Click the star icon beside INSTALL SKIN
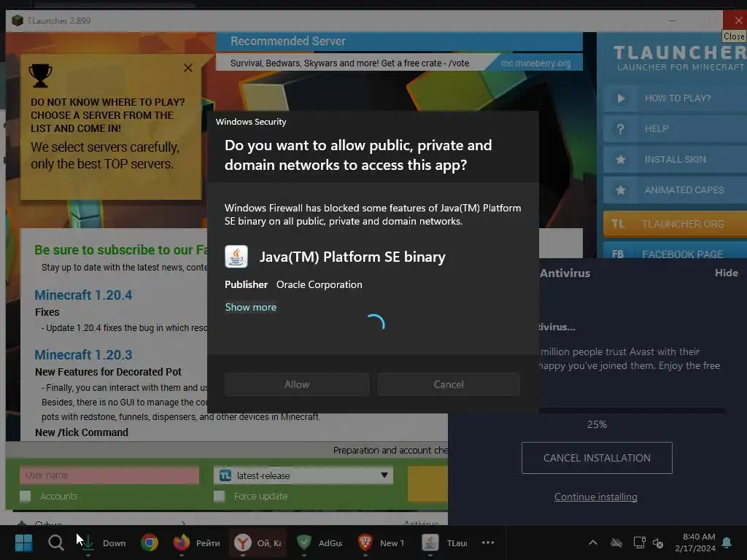Screen dimensions: 747x560 coord(621,160)
